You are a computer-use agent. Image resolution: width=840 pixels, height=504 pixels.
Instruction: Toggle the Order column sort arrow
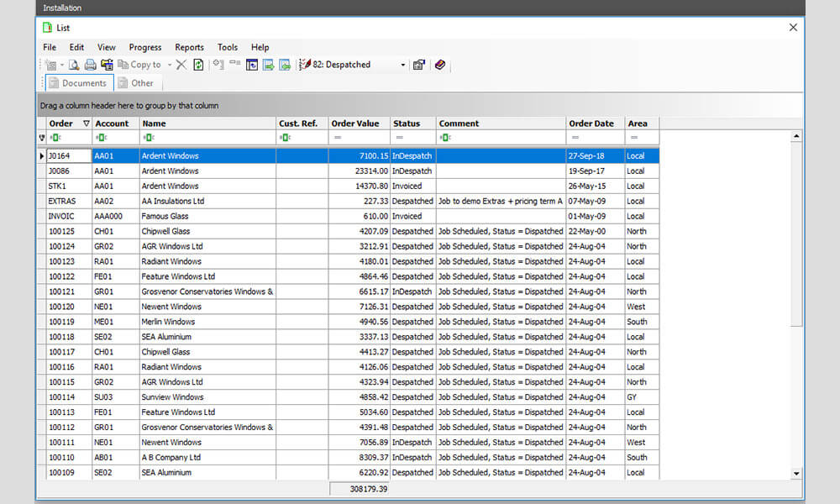click(86, 123)
